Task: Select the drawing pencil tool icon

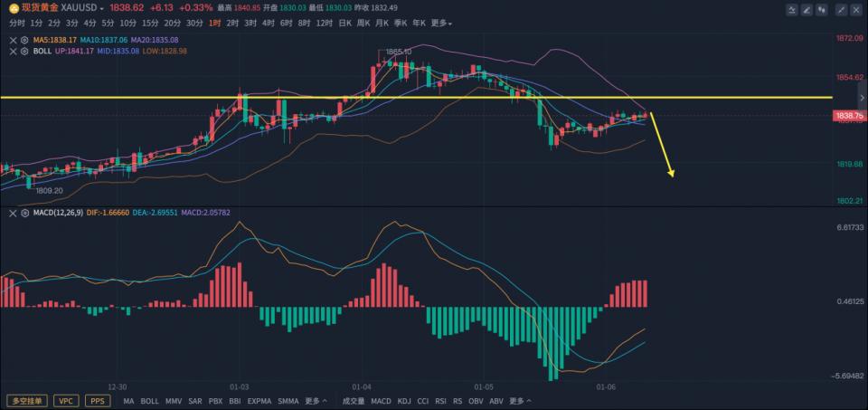Action: pos(807,9)
